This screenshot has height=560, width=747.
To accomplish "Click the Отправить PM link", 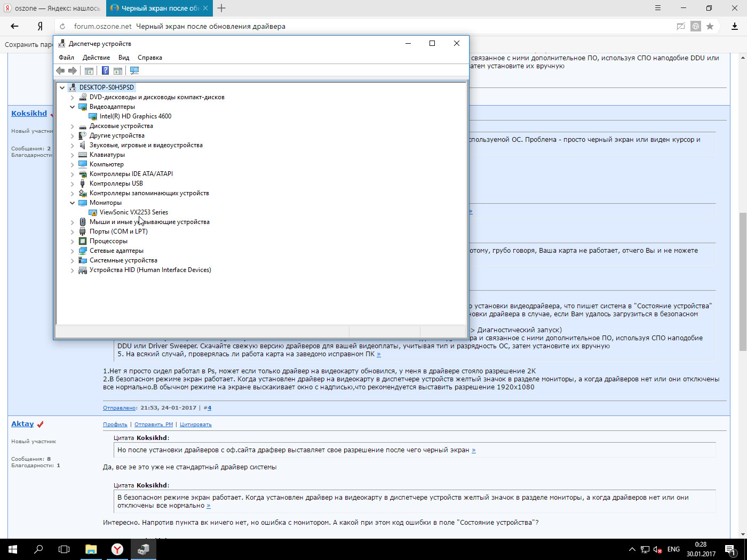I will point(154,425).
